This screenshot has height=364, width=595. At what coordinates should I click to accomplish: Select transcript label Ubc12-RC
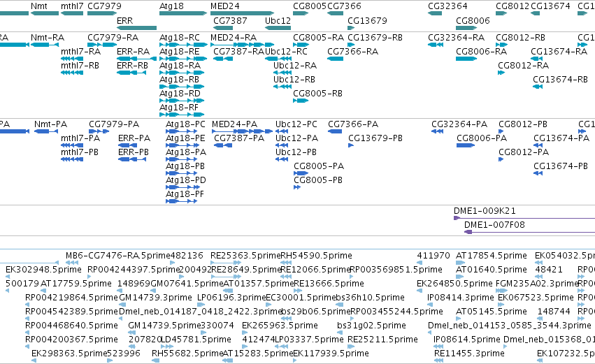[x=286, y=52]
